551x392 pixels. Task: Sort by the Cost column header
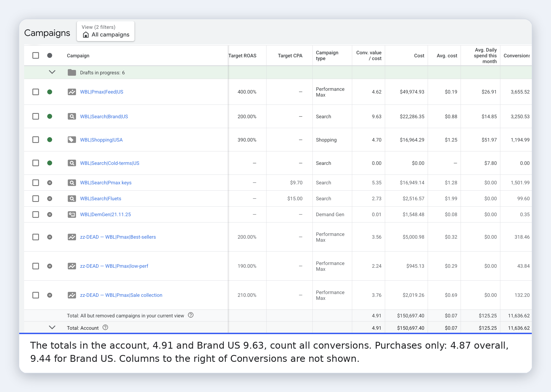pos(419,56)
